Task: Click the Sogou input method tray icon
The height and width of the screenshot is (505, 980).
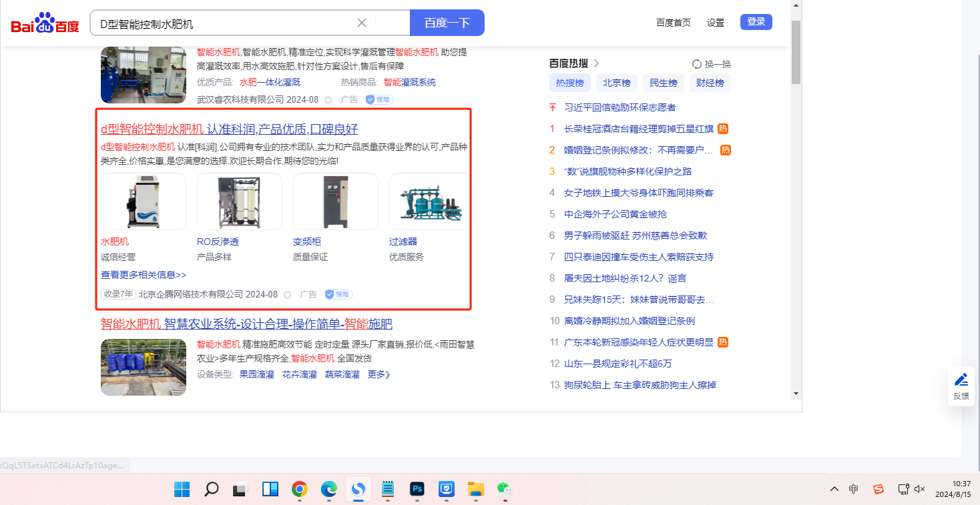Action: [x=879, y=489]
